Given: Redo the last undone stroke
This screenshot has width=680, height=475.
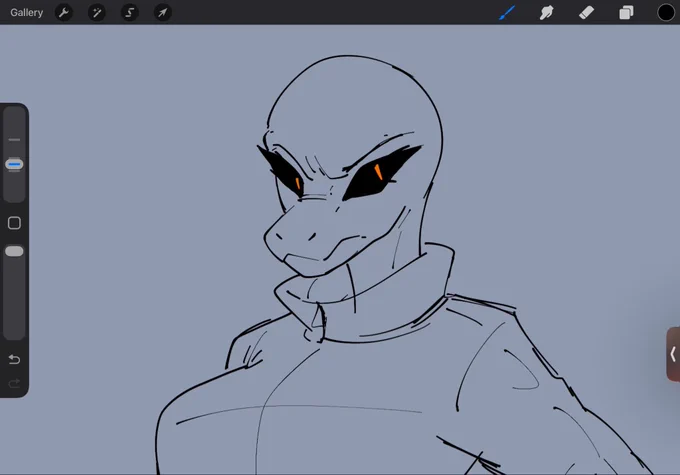Looking at the screenshot, I should pos(14,383).
